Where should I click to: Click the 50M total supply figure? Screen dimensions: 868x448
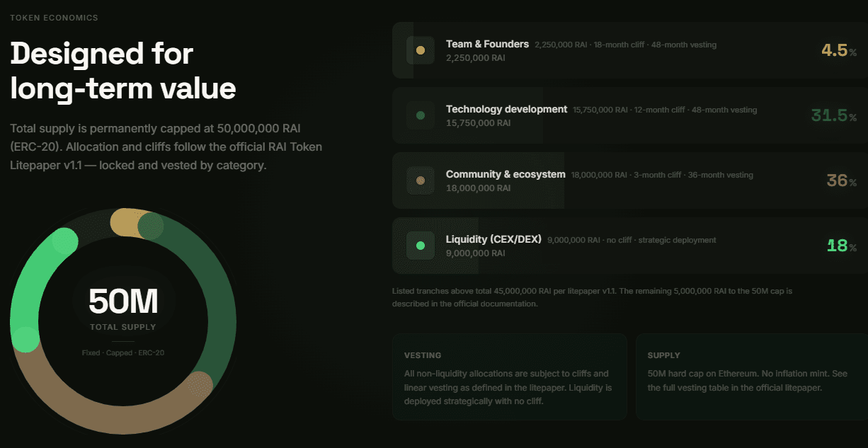coord(122,301)
